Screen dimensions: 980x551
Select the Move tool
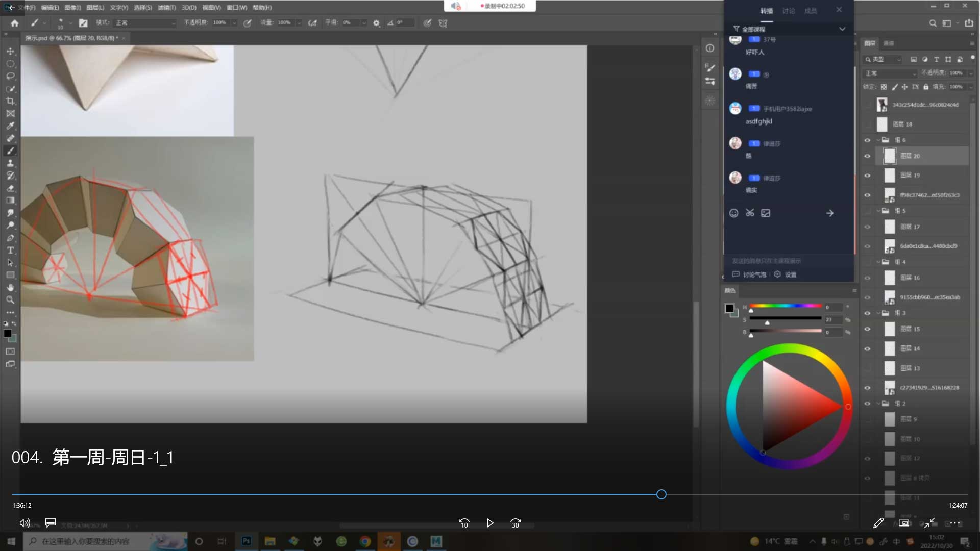click(x=10, y=52)
